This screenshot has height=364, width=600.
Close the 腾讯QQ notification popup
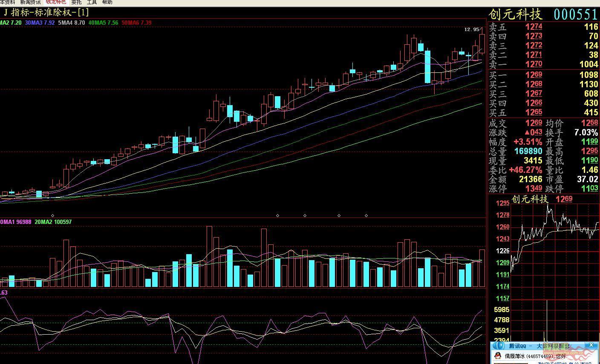click(x=591, y=345)
